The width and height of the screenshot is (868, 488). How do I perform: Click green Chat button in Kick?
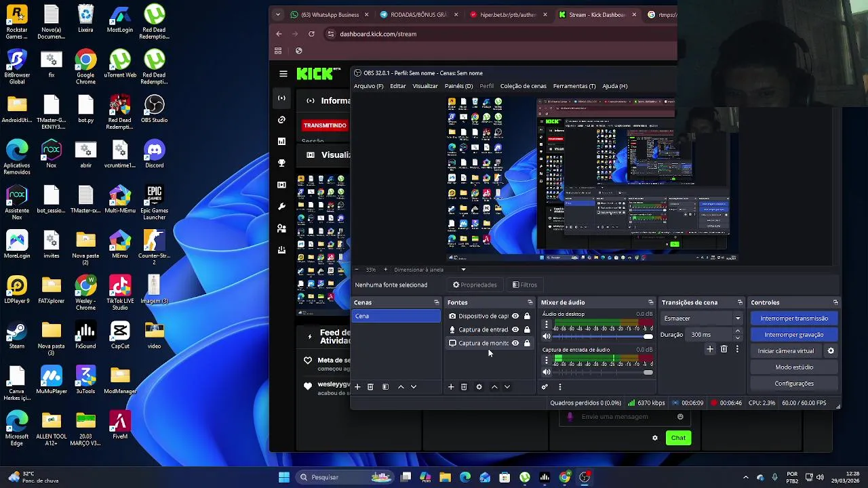678,438
